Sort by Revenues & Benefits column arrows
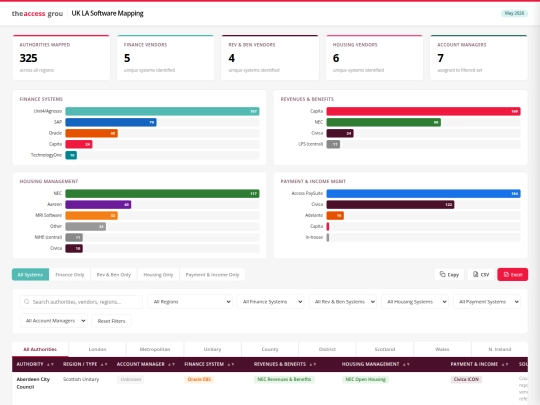The image size is (540, 405). click(313, 364)
